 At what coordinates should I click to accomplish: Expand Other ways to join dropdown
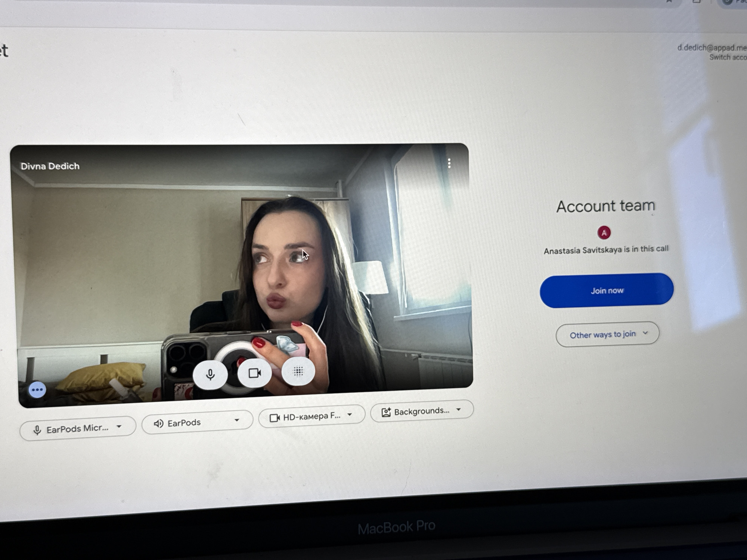click(x=607, y=334)
